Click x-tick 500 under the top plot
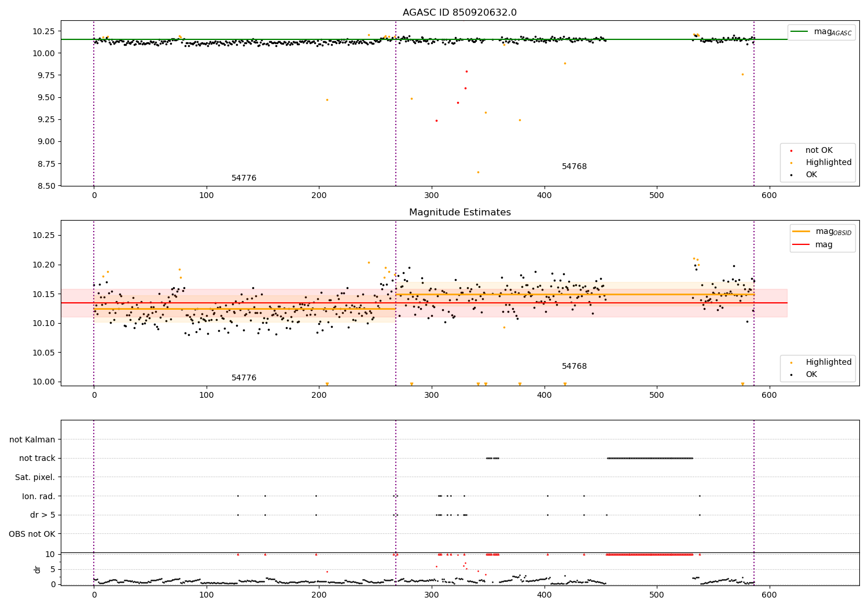Viewport: 868px width, 608px height. pyautogui.click(x=657, y=196)
